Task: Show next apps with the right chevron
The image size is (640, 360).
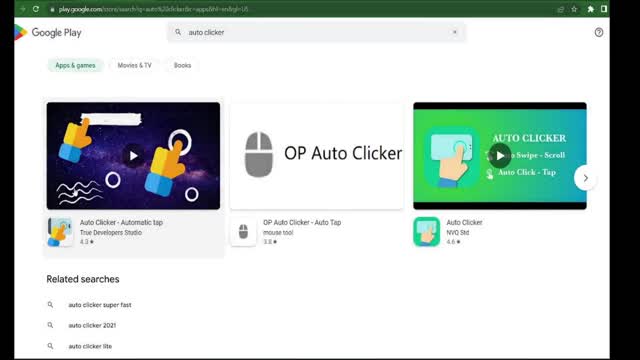Action: point(585,178)
